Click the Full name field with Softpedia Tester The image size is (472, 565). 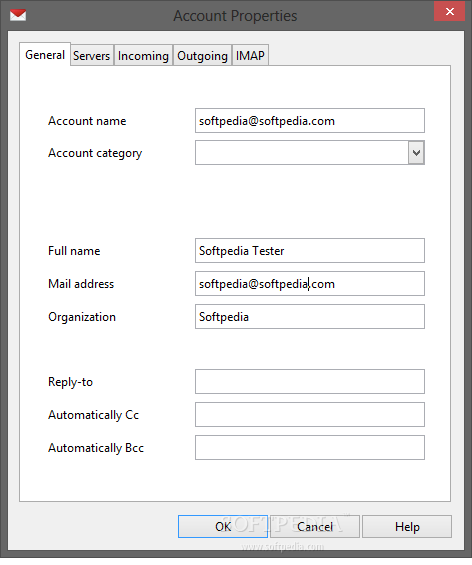[310, 250]
